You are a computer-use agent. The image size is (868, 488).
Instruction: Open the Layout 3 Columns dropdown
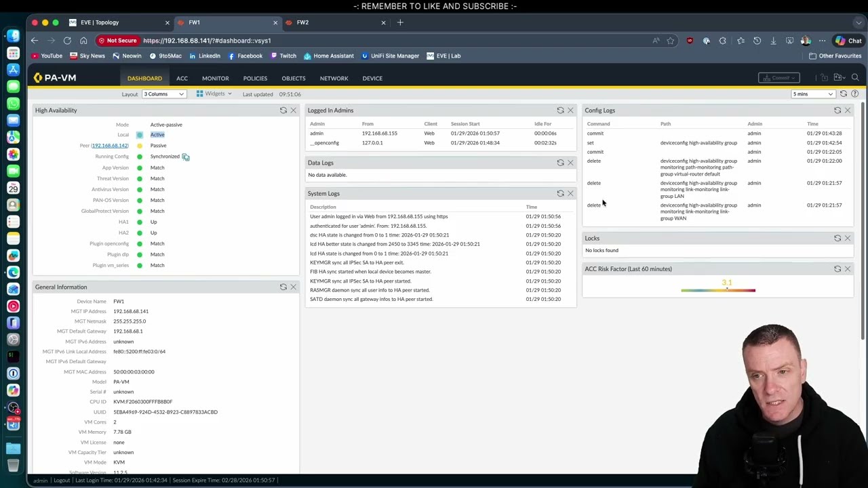click(164, 94)
